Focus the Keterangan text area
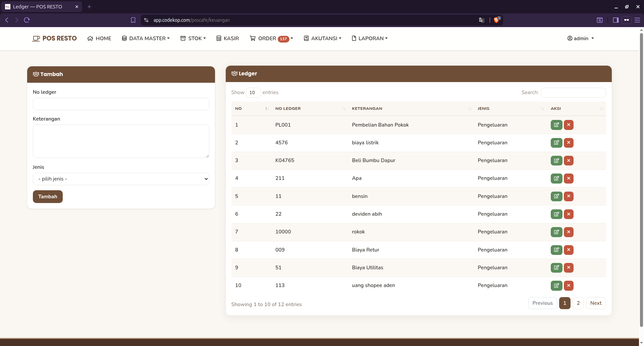This screenshot has height=346, width=644. tap(121, 141)
